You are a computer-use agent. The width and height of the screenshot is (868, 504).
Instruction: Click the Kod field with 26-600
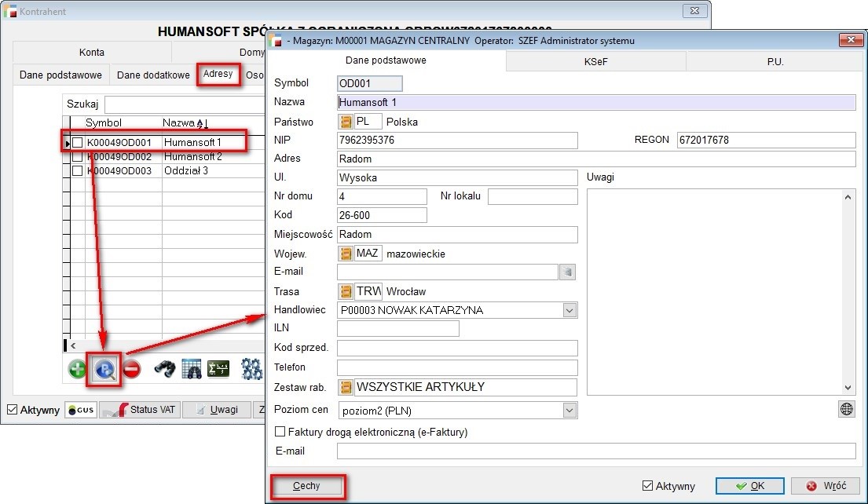pyautogui.click(x=382, y=215)
